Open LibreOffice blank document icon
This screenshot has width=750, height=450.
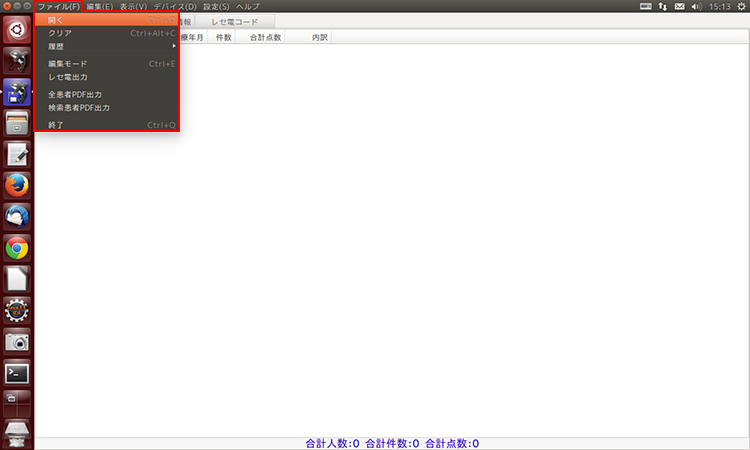[17, 279]
